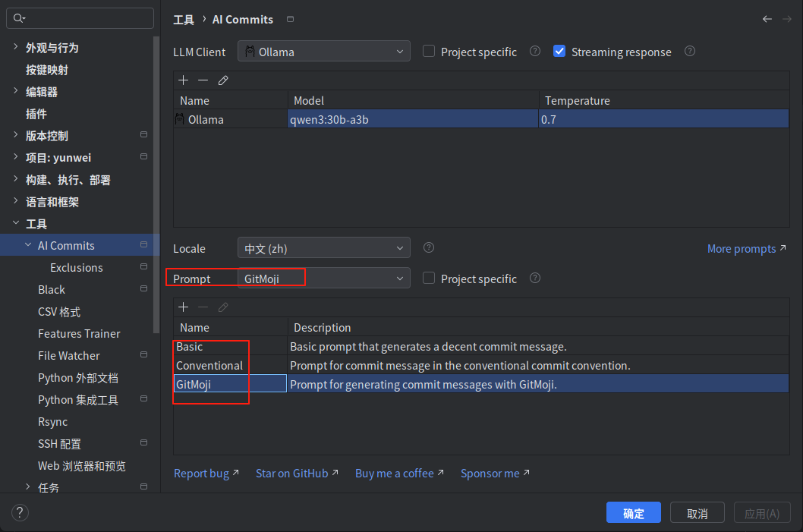The width and height of the screenshot is (803, 532).
Task: Open help for Streaming response option
Action: pyautogui.click(x=690, y=51)
